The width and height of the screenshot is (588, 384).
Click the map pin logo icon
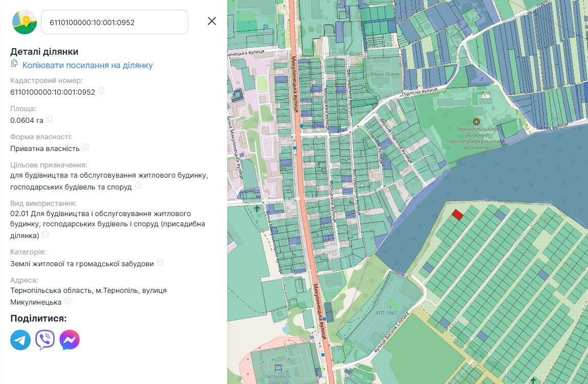[x=25, y=22]
